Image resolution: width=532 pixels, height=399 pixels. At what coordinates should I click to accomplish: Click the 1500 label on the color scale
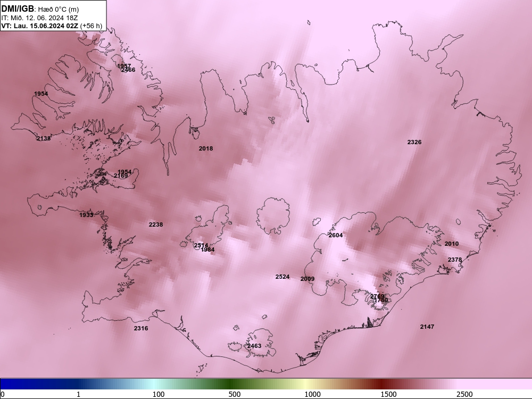pyautogui.click(x=388, y=394)
